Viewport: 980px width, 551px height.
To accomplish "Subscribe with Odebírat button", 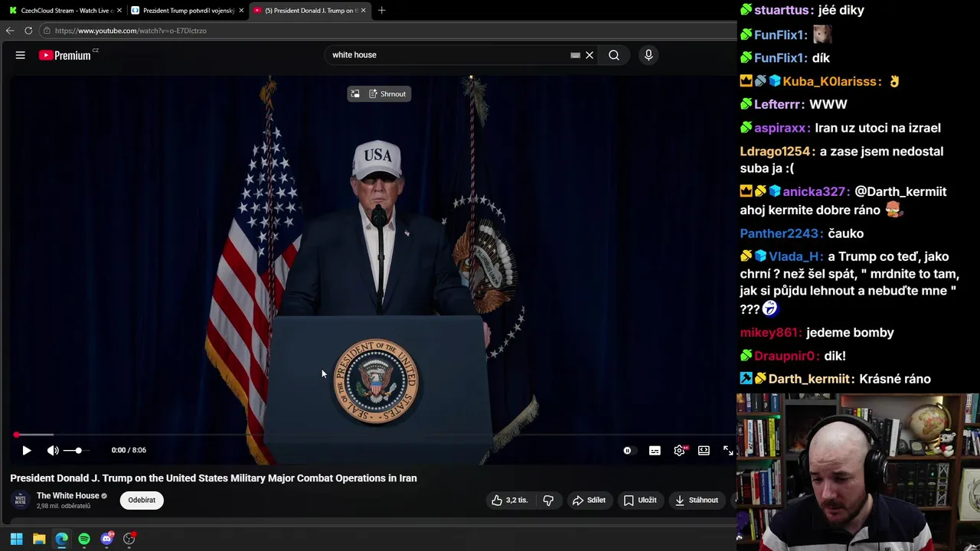I will point(142,500).
